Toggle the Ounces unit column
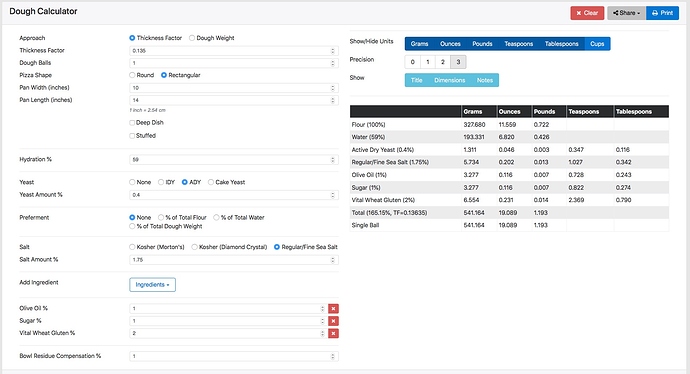690x374 pixels. point(450,44)
